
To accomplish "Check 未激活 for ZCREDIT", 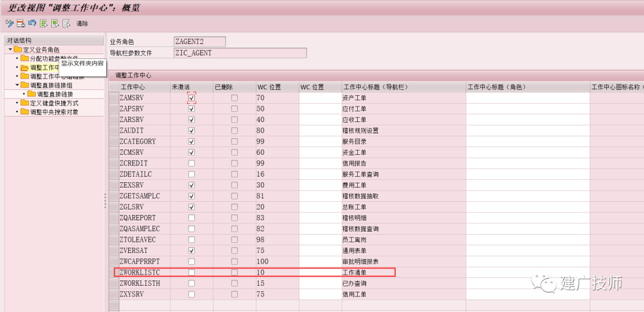I will pyautogui.click(x=191, y=163).
